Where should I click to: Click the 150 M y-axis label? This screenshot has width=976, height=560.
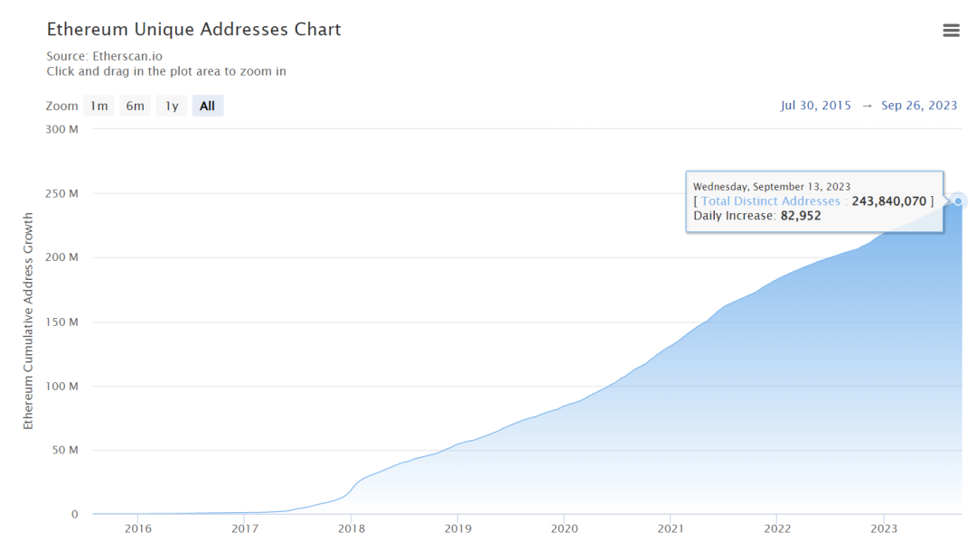(62, 322)
